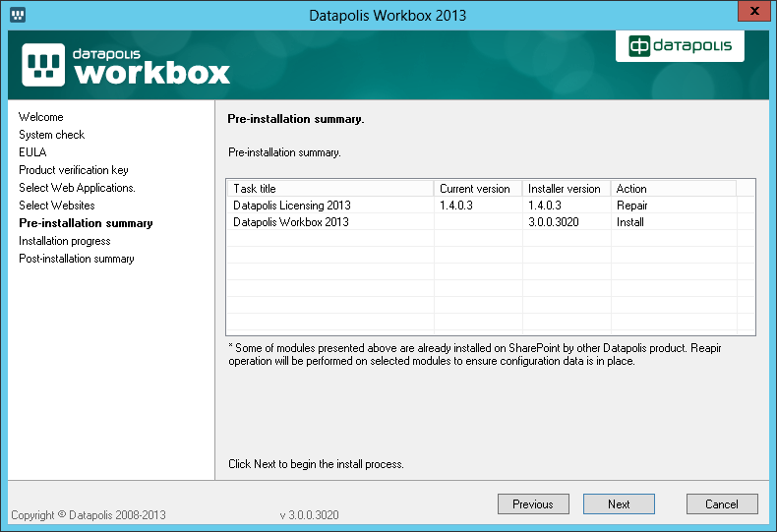This screenshot has width=777, height=532.
Task: Select the Datapolis Licensing 2013 row
Action: pos(491,206)
